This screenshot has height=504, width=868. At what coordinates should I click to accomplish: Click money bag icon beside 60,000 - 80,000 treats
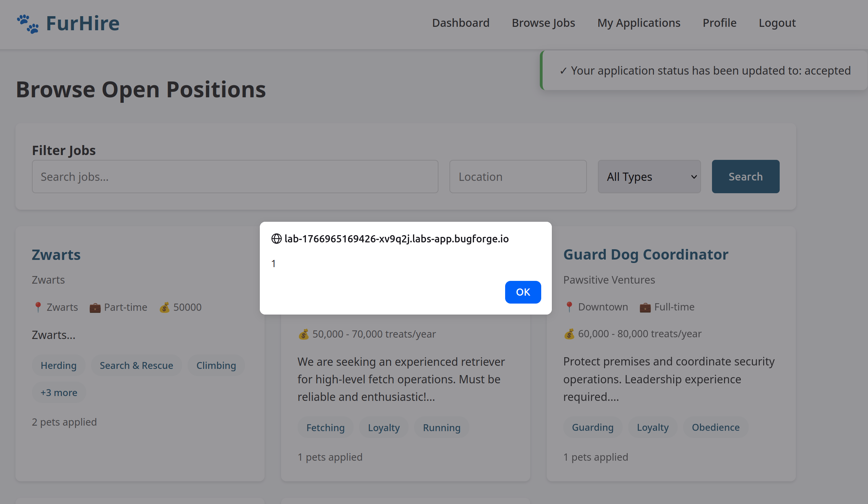569,334
